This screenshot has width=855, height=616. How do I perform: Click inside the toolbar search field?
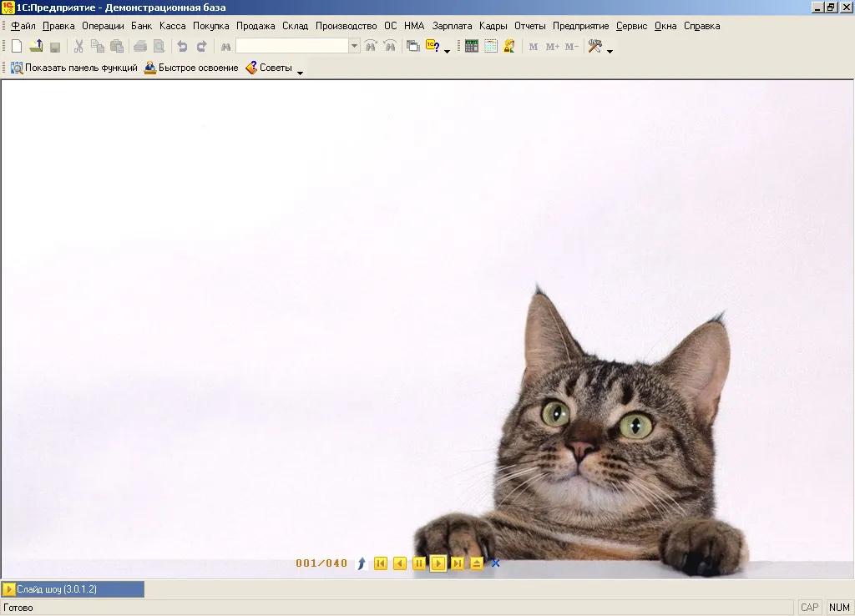(292, 47)
